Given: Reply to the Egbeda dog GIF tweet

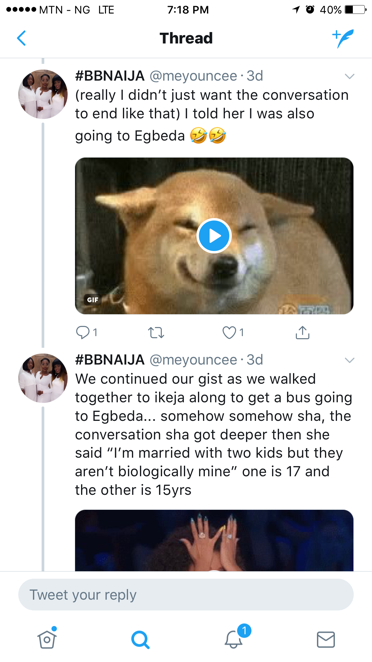Looking at the screenshot, I should pos(86,333).
